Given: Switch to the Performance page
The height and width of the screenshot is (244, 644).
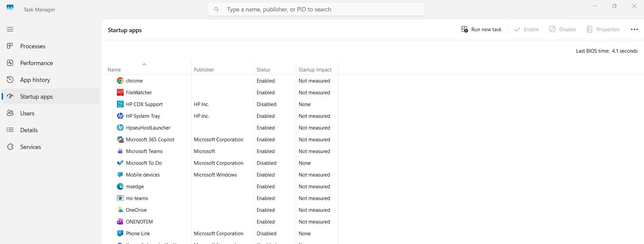Looking at the screenshot, I should pos(50,63).
